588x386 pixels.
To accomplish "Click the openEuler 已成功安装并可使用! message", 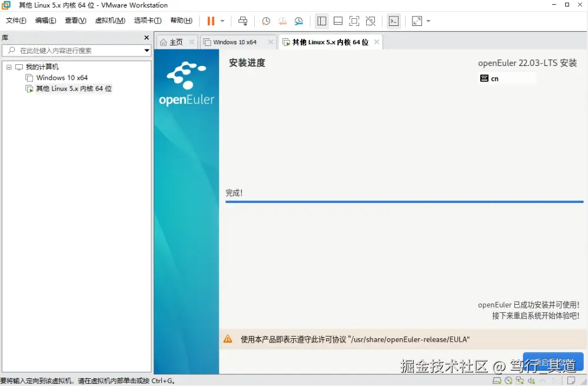I will [x=529, y=305].
